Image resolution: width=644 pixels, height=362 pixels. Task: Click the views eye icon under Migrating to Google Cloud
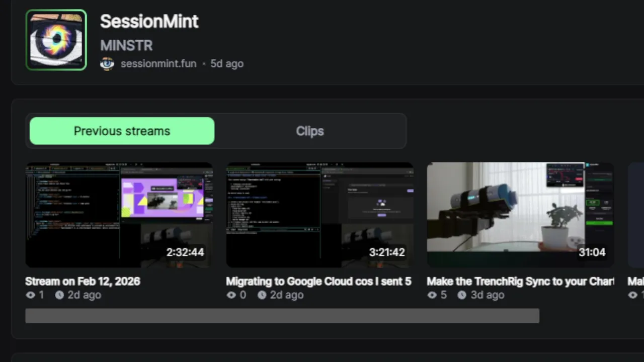231,295
